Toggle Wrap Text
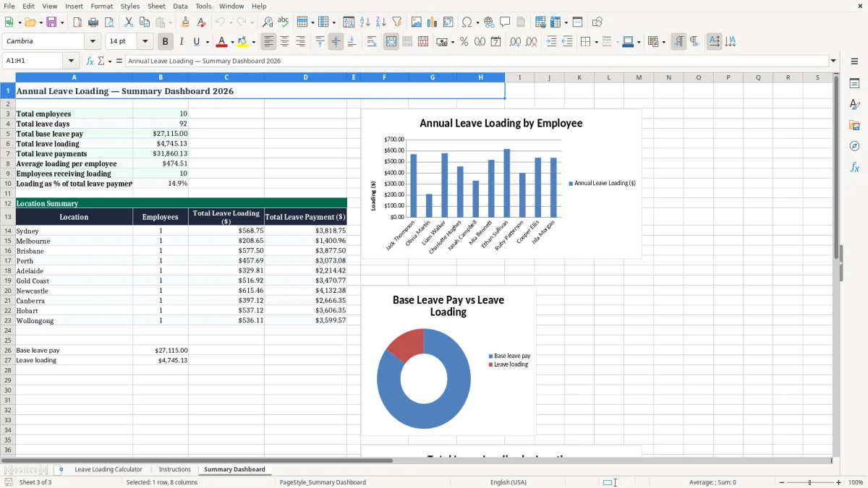This screenshot has width=868, height=488. tap(372, 42)
